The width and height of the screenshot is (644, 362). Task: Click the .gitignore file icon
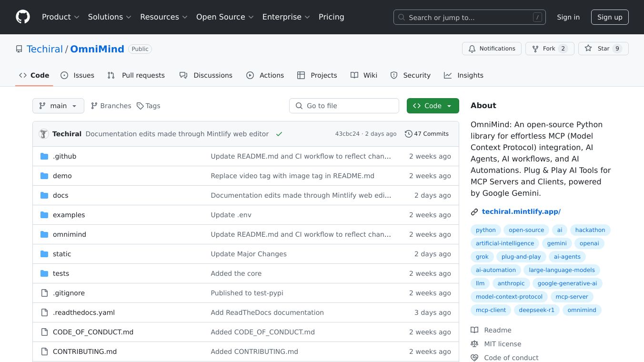(44, 293)
